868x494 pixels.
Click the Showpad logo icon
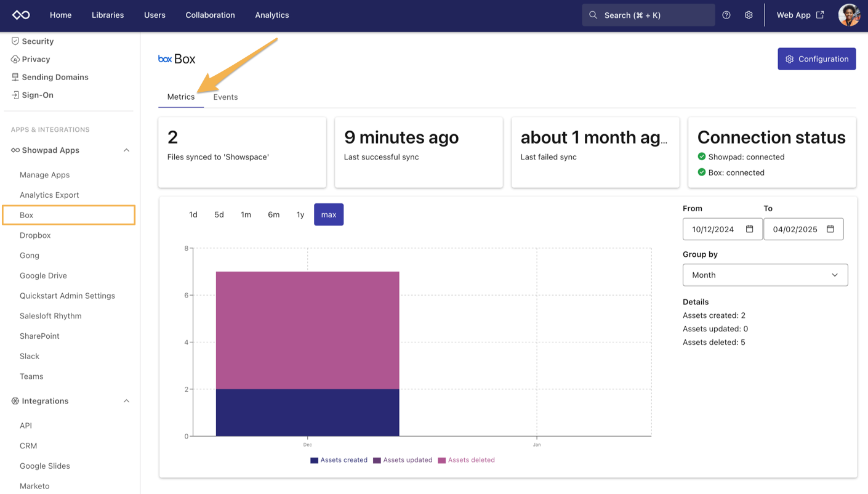point(20,15)
